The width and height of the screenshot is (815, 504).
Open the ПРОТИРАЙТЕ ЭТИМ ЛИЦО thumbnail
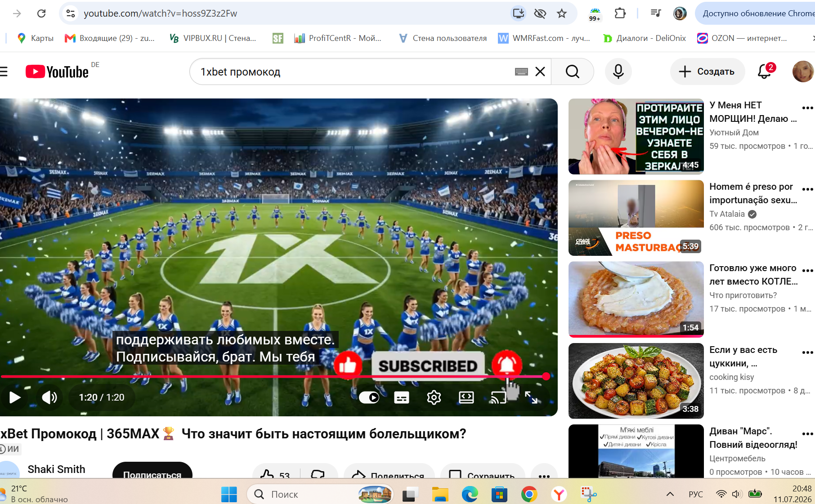click(x=636, y=136)
